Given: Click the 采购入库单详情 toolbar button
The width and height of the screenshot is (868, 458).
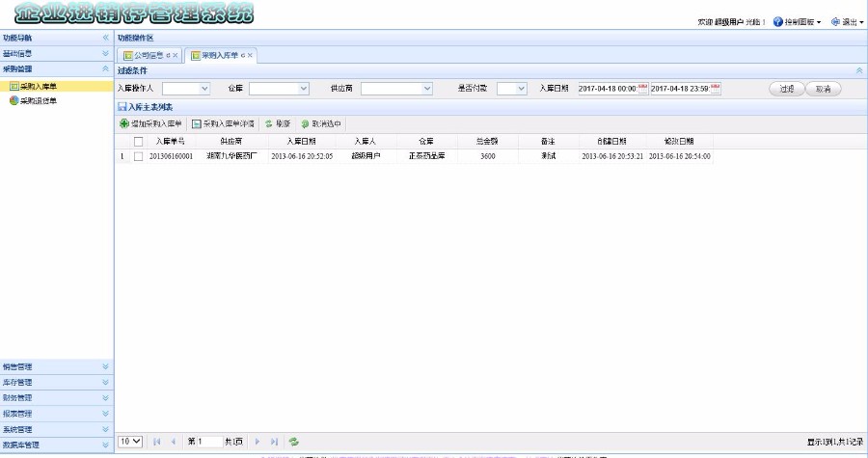Looking at the screenshot, I should [x=223, y=124].
